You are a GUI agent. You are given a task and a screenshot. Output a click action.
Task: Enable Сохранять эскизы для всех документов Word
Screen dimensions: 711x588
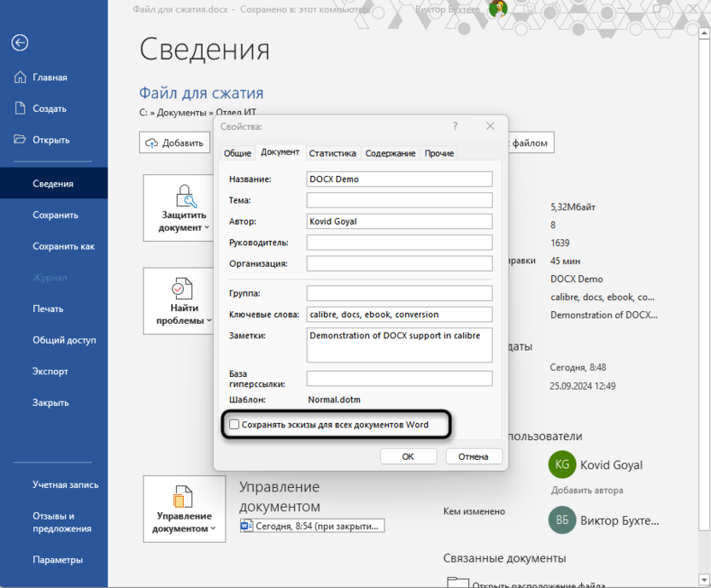234,425
